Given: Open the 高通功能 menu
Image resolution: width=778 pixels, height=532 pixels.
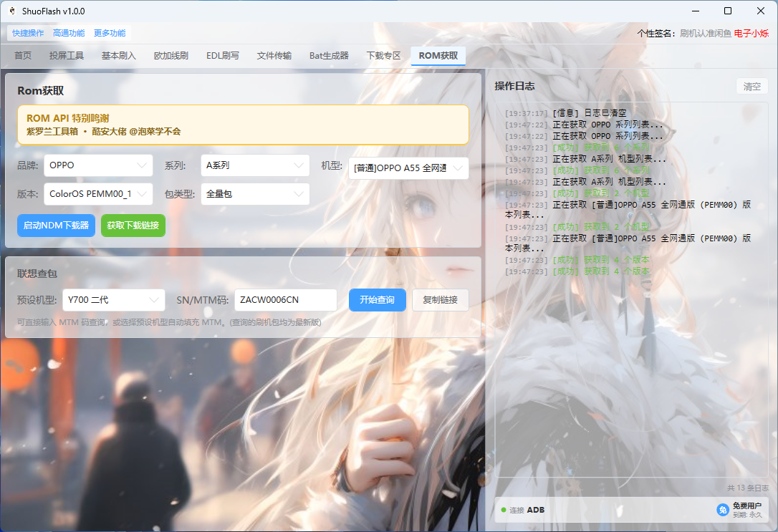Looking at the screenshot, I should pos(69,33).
